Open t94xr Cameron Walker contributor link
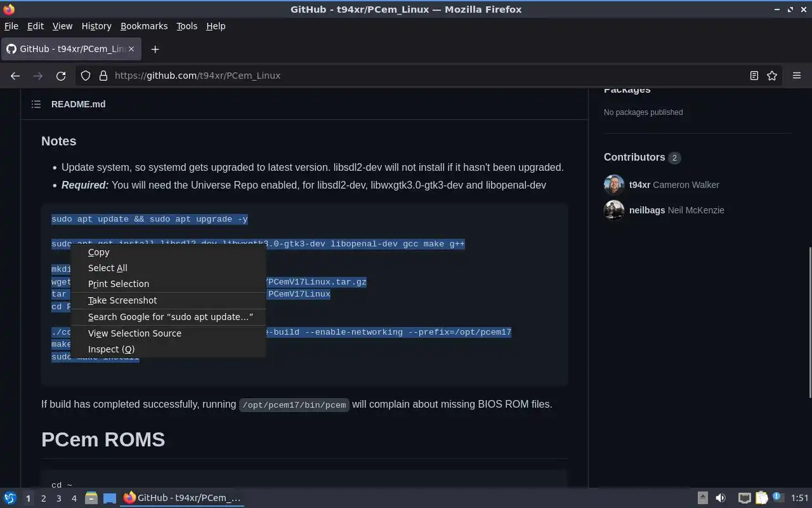 [674, 185]
